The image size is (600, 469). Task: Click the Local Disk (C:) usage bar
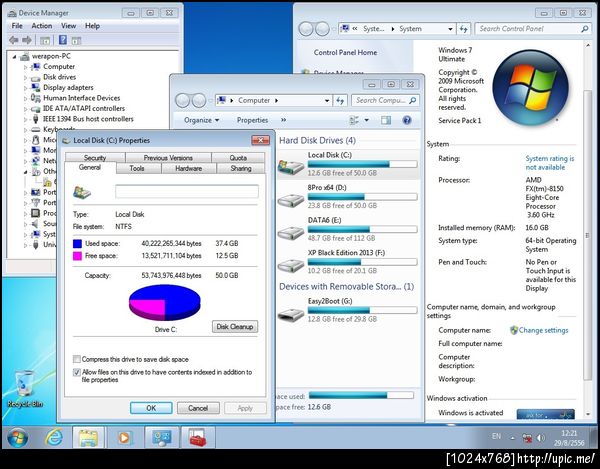point(362,164)
